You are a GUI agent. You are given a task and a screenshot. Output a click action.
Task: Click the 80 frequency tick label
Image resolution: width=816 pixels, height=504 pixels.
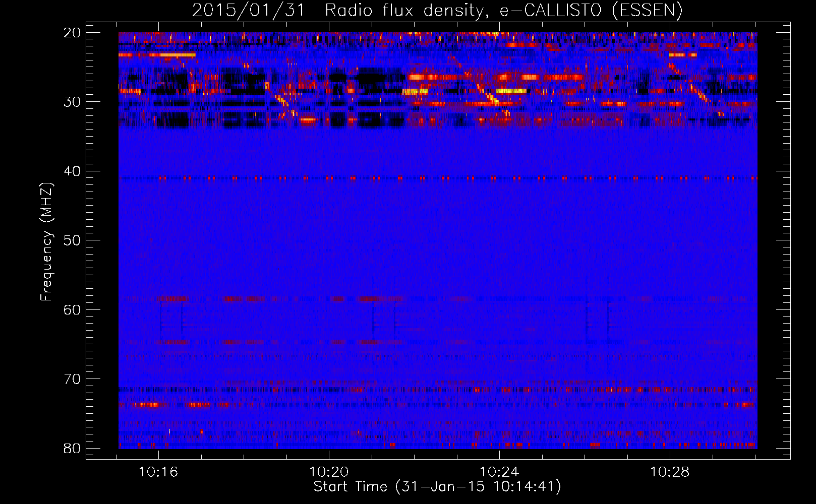tap(72, 448)
